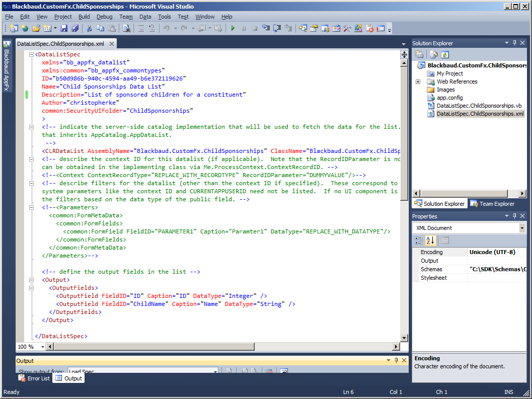Click Show All Files in Solution Explorer

(x=434, y=54)
